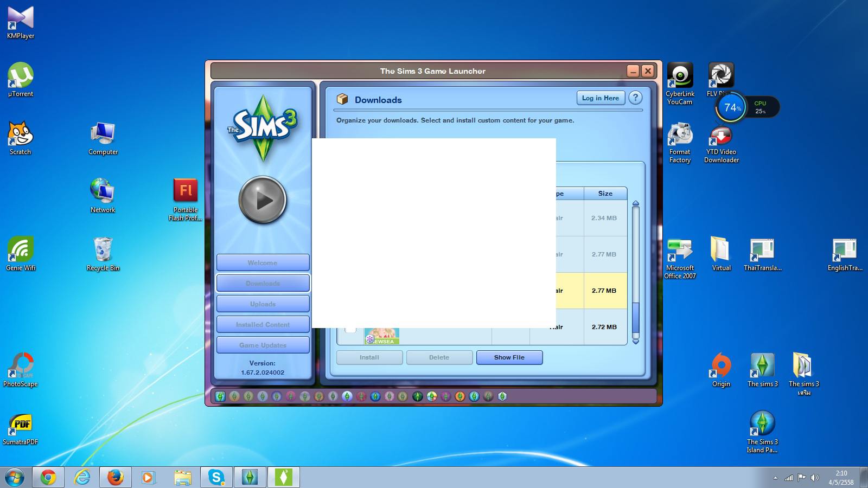
Task: Open the Virtual folder on the desktop
Action: point(721,254)
